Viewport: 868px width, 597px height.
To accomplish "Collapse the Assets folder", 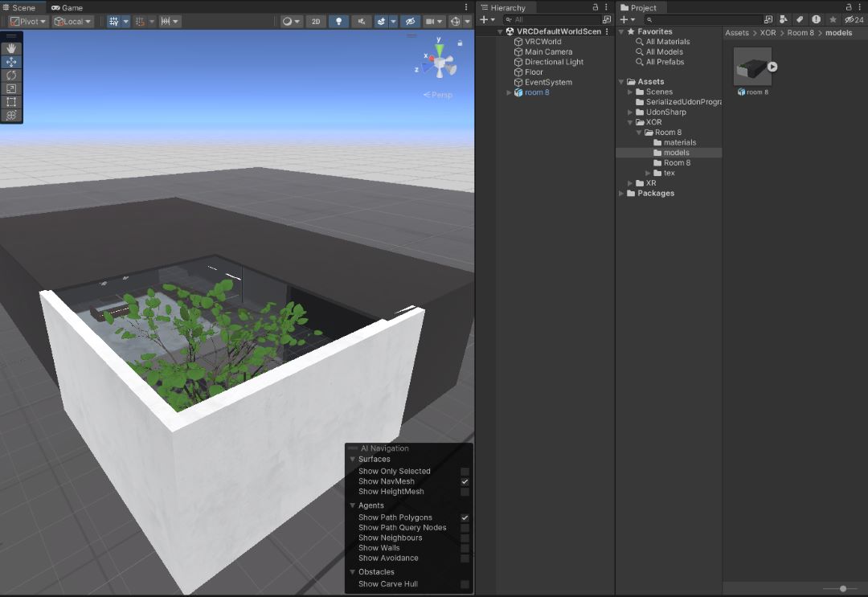I will [621, 82].
